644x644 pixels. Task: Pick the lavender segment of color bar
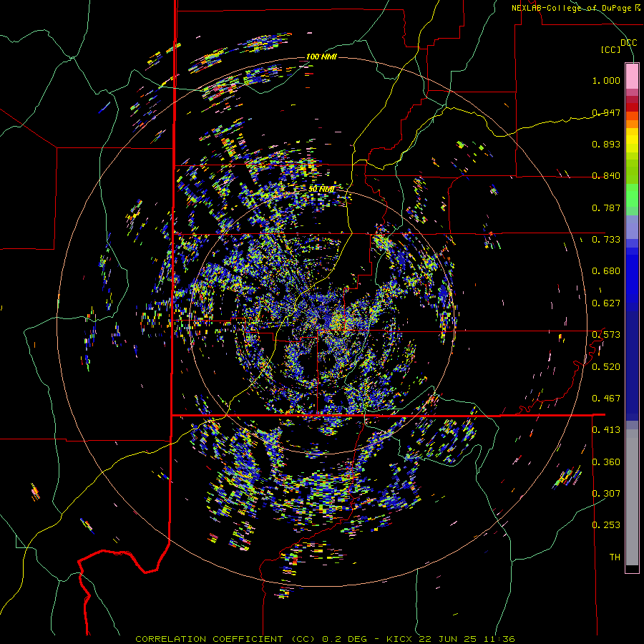632,227
